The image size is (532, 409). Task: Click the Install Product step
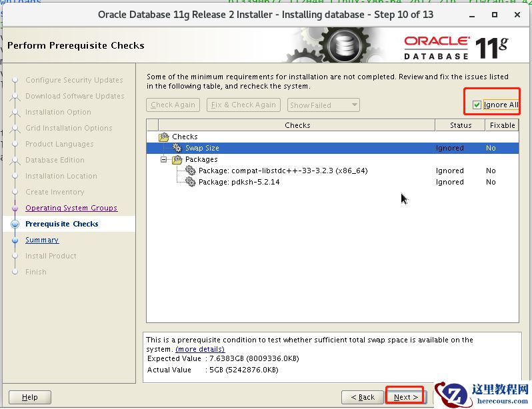(x=51, y=256)
